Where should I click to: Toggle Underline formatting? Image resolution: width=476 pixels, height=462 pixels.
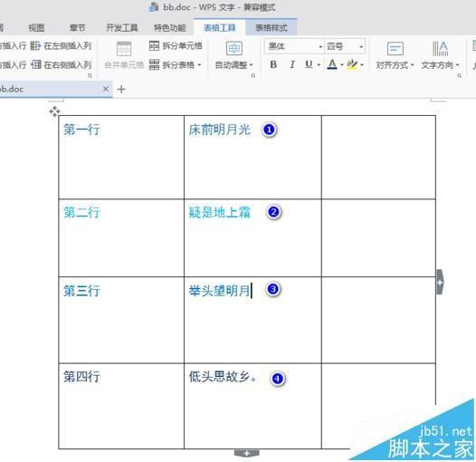click(309, 64)
